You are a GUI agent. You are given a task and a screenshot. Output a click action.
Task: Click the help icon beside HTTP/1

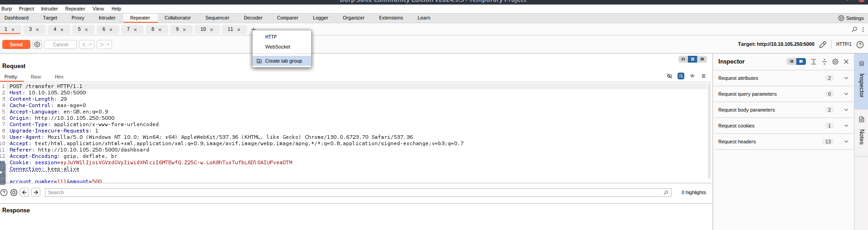click(x=860, y=44)
